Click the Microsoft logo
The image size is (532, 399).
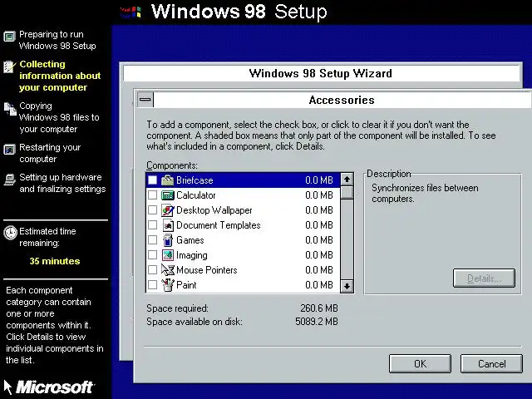(x=54, y=387)
